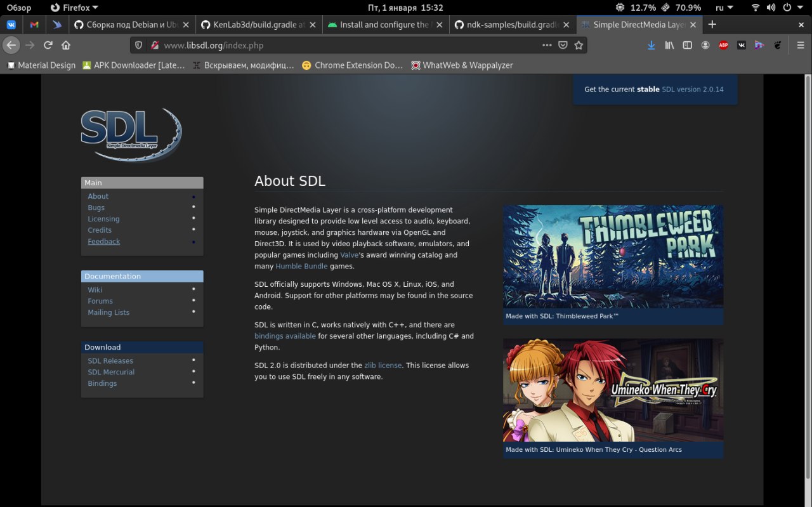
Task: Click the CPU usage 12.7% indicator
Action: click(636, 8)
